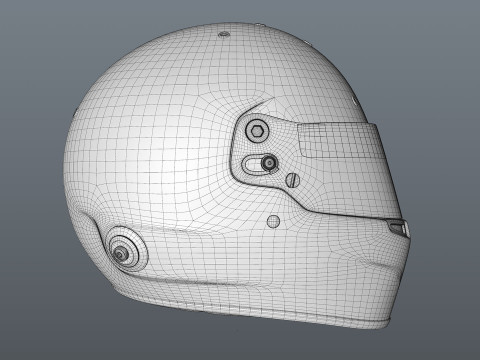Pick the small round button below the visor plate

coord(273,221)
